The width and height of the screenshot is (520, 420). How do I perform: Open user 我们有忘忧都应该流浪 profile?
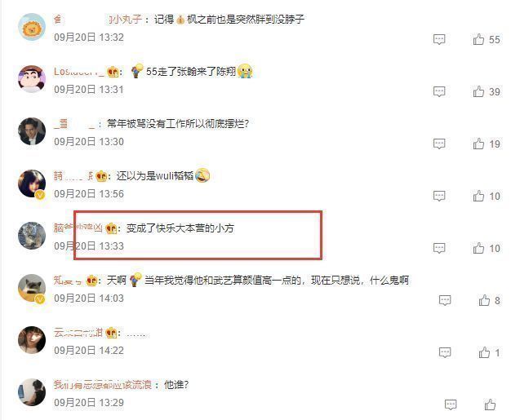[x=103, y=385]
